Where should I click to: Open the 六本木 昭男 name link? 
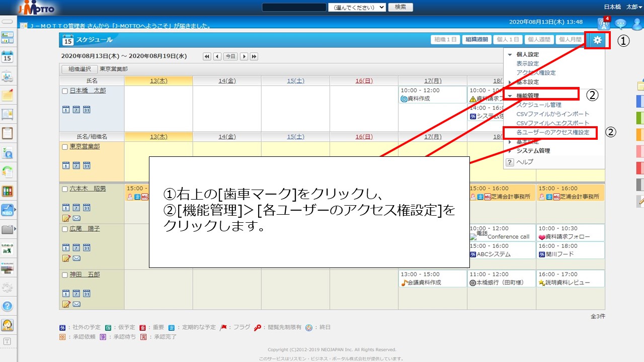coord(88,189)
